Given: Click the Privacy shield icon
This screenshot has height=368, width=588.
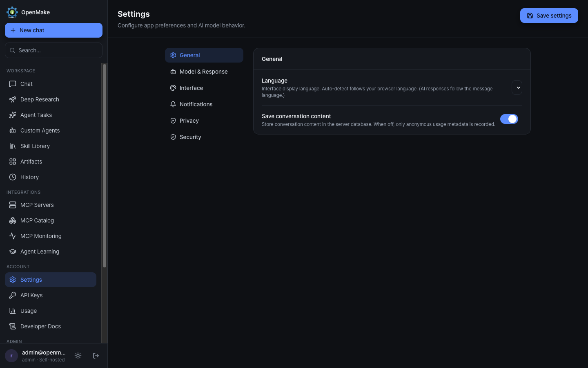Looking at the screenshot, I should [x=173, y=121].
